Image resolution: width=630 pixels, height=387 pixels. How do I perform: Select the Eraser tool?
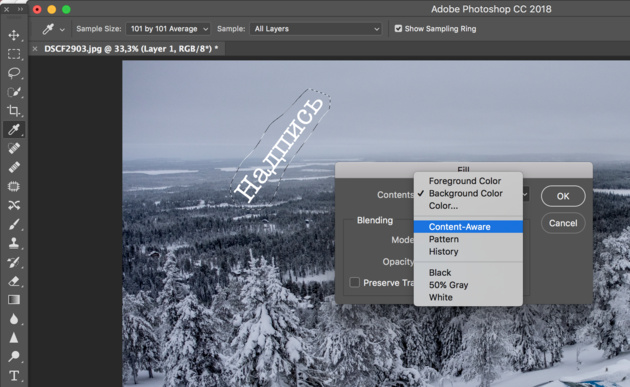click(14, 281)
